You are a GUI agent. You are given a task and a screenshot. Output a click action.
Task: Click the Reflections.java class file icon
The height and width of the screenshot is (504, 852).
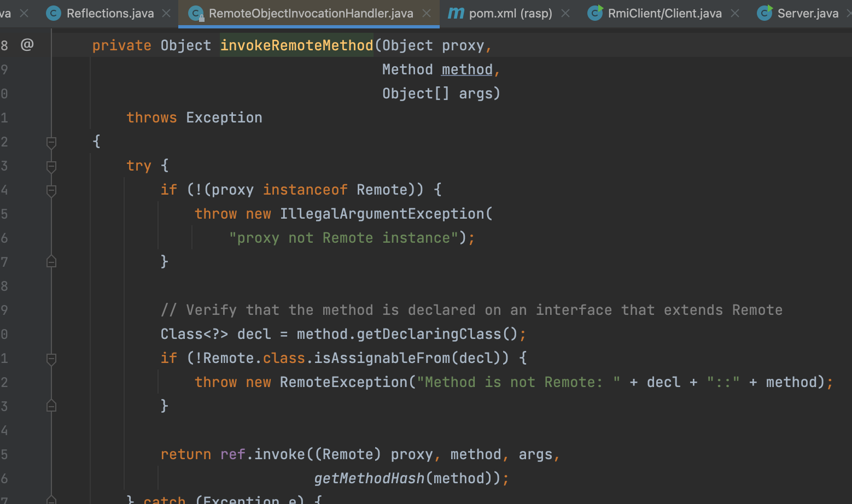pos(54,13)
